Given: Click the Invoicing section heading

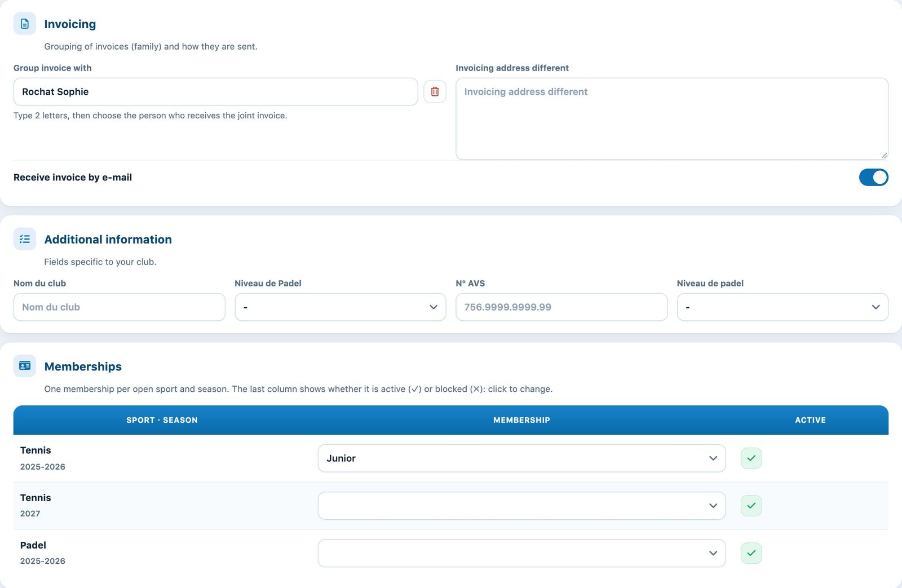Looking at the screenshot, I should pos(70,24).
